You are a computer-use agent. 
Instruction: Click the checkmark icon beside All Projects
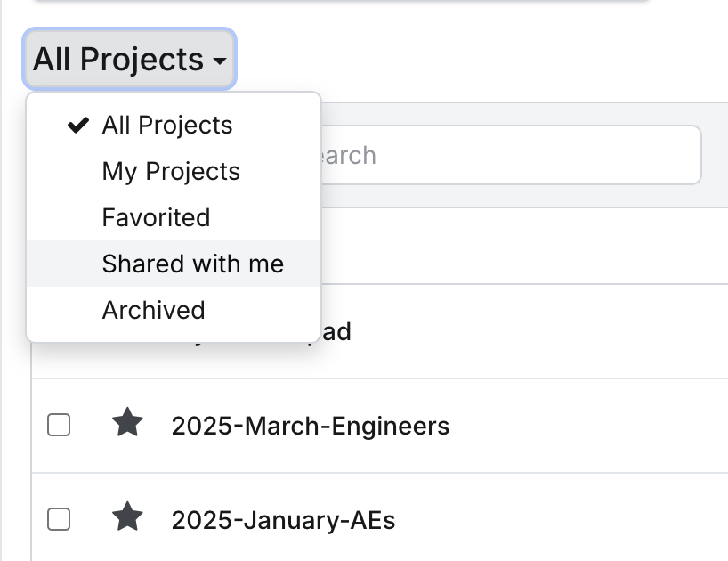(x=78, y=125)
